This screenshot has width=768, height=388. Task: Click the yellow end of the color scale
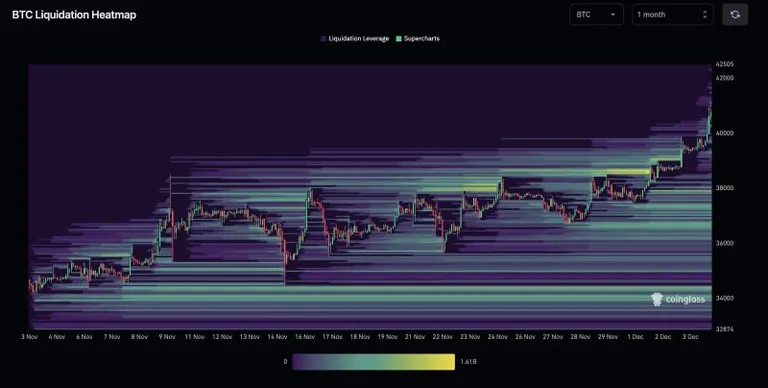[x=447, y=362]
